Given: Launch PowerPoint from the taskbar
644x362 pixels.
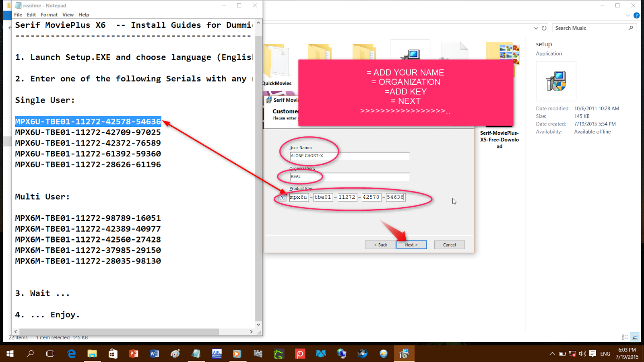Looking at the screenshot, I should [x=134, y=354].
